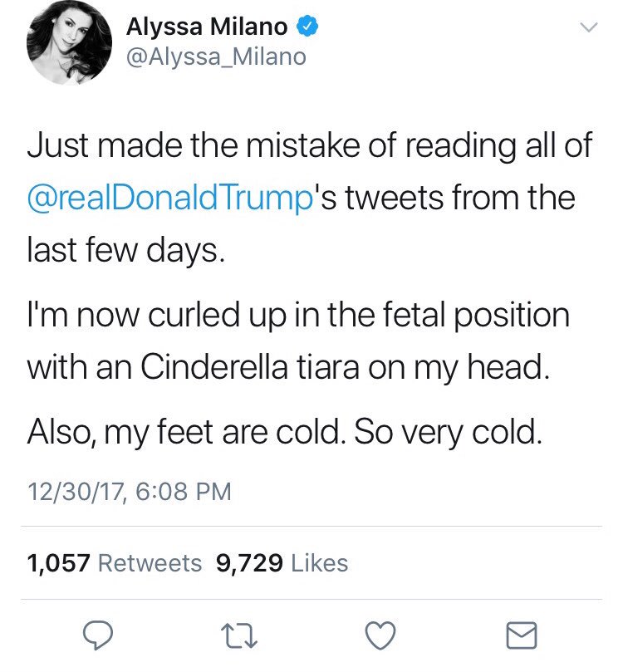This screenshot has width=623, height=672.
Task: Click the "Retweets" label text
Action: tap(150, 562)
